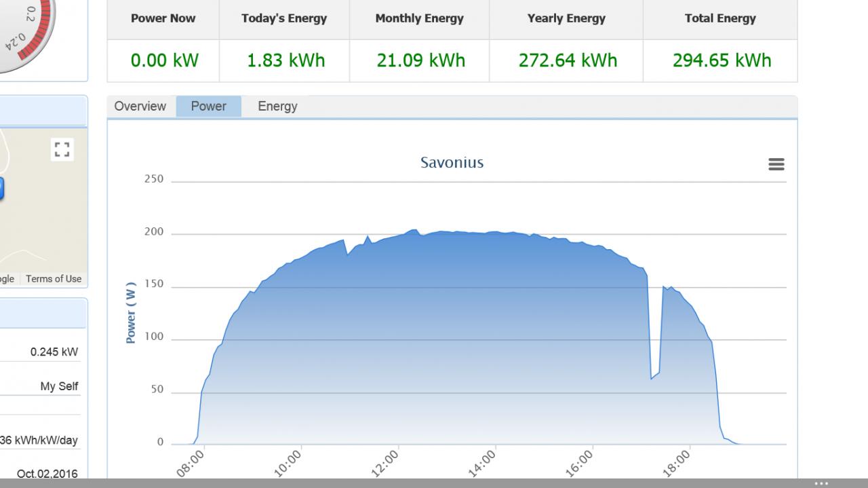The width and height of the screenshot is (868, 488).
Task: Click the Savonius chart title
Action: click(452, 163)
